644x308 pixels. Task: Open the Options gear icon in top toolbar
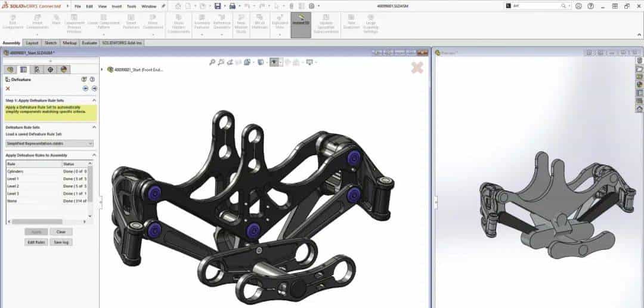tap(312, 6)
